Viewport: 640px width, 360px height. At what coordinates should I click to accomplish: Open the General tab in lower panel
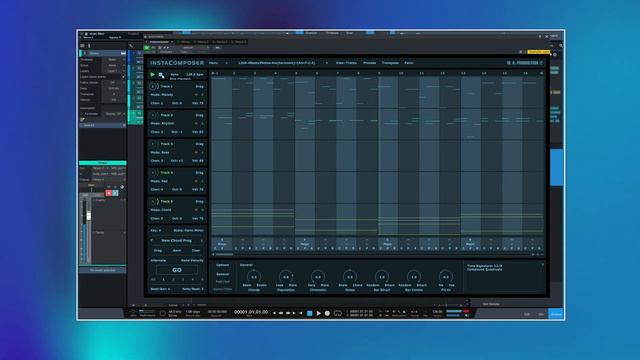(x=222, y=274)
